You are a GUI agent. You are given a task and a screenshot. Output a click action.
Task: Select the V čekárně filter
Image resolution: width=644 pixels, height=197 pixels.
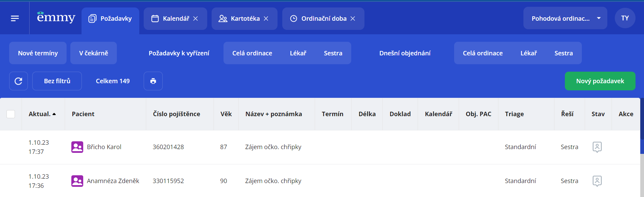click(93, 53)
